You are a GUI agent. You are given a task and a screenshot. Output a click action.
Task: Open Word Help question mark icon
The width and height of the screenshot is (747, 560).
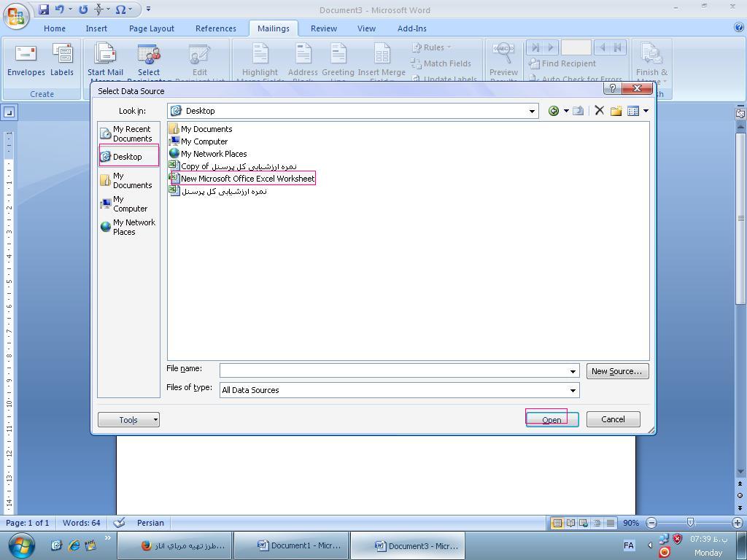point(739,28)
